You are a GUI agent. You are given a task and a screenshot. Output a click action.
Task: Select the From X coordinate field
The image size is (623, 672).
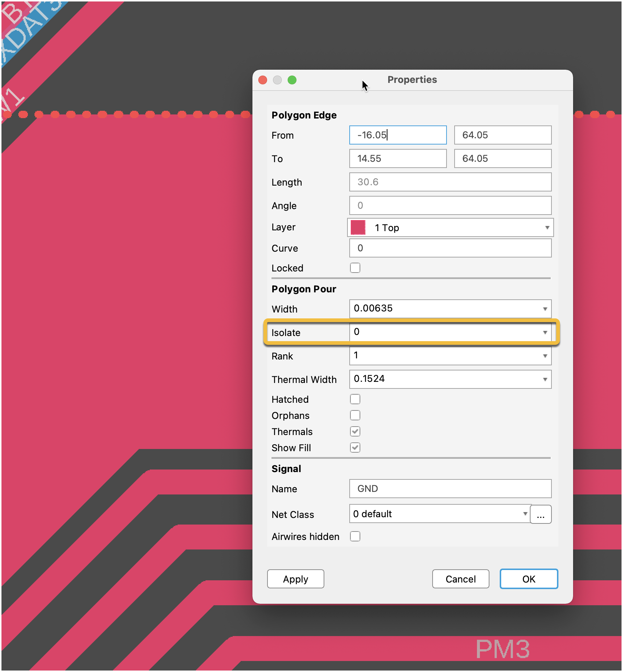pos(398,135)
